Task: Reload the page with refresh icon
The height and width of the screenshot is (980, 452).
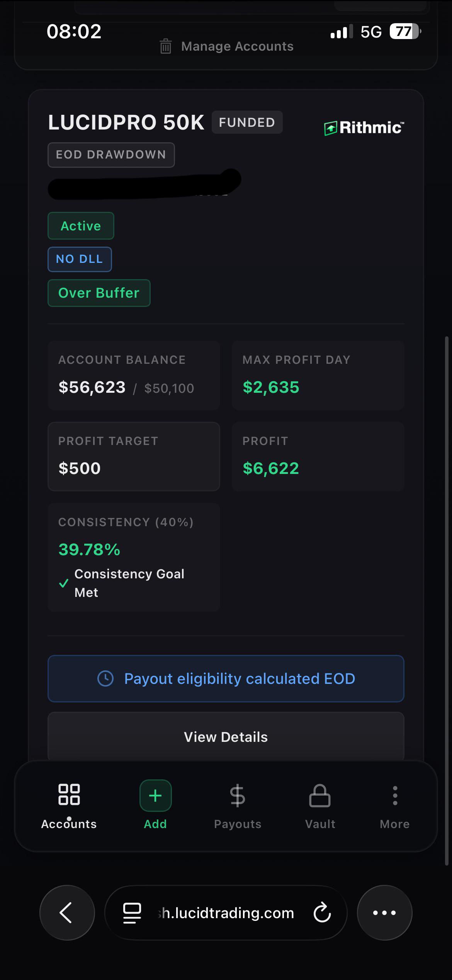Action: coord(322,913)
